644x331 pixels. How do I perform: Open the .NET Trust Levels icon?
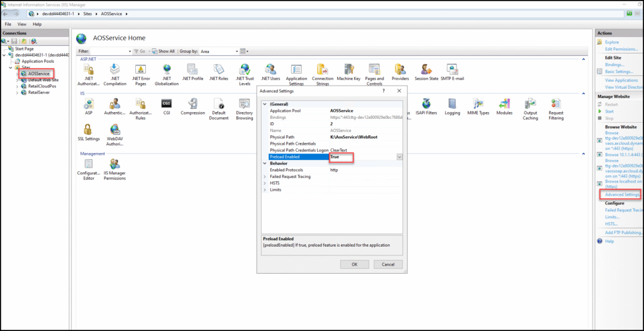point(245,75)
